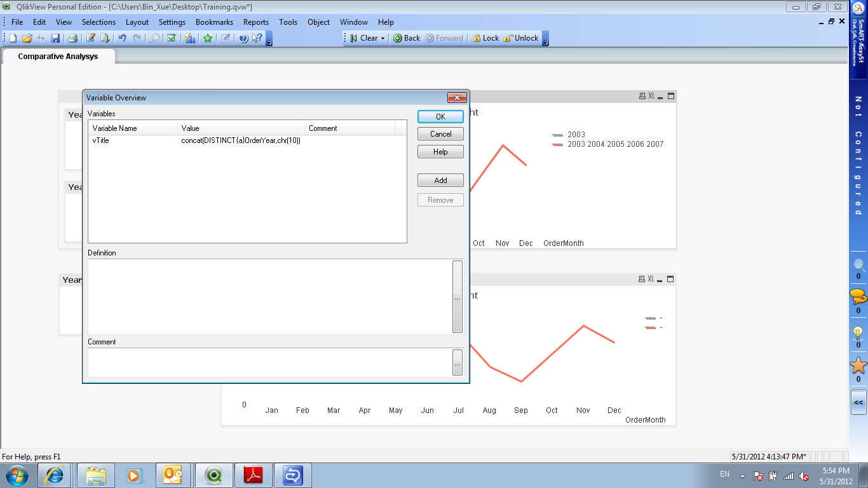868x488 pixels.
Task: Click the Quick Chart wizard icon
Action: point(190,38)
